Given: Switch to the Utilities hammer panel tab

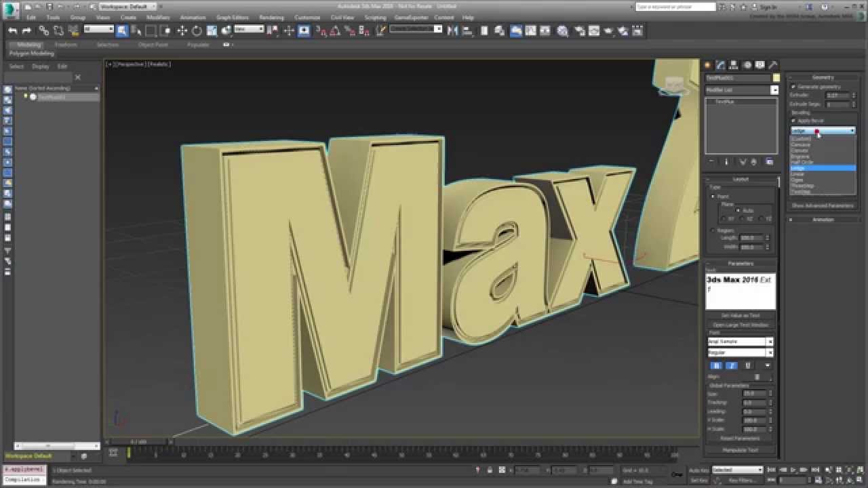Looking at the screenshot, I should 772,65.
